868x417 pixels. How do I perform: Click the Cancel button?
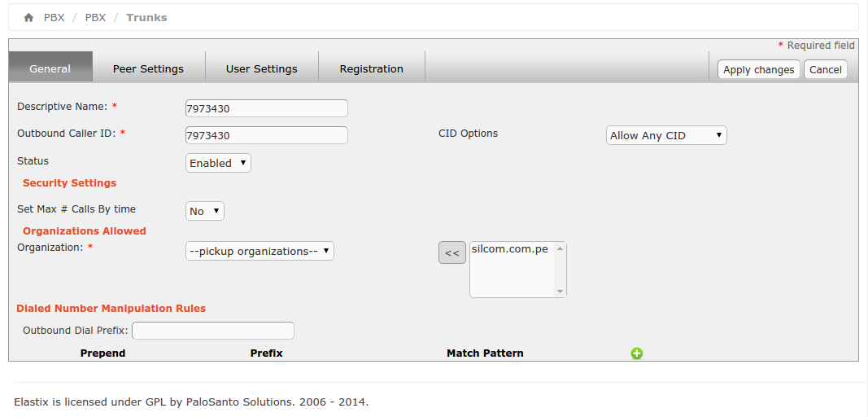pos(825,70)
